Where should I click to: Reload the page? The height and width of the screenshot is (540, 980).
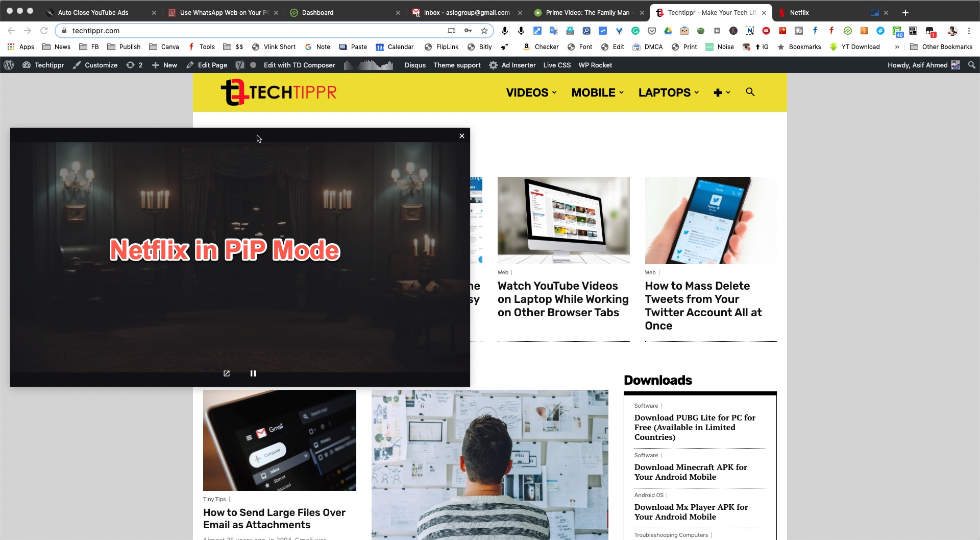[x=44, y=31]
